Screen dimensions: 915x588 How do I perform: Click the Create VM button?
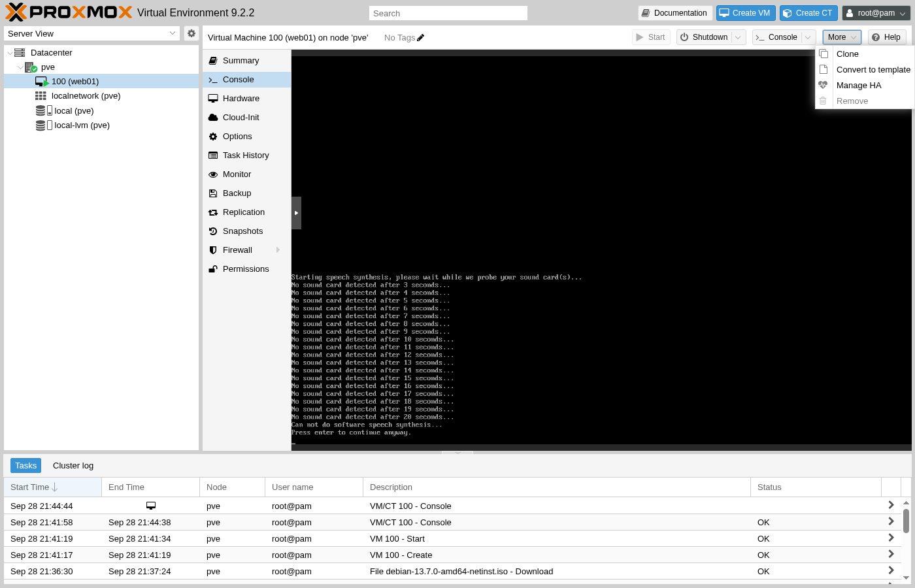(x=746, y=13)
